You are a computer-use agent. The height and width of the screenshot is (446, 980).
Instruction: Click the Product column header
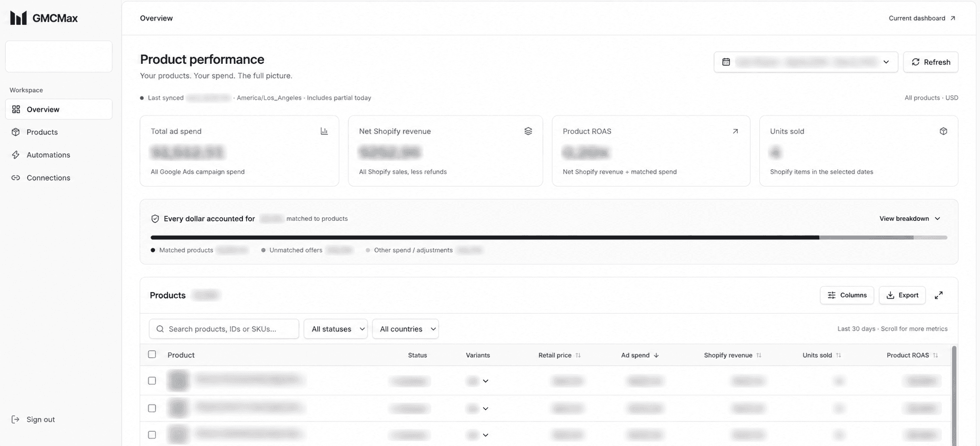181,355
